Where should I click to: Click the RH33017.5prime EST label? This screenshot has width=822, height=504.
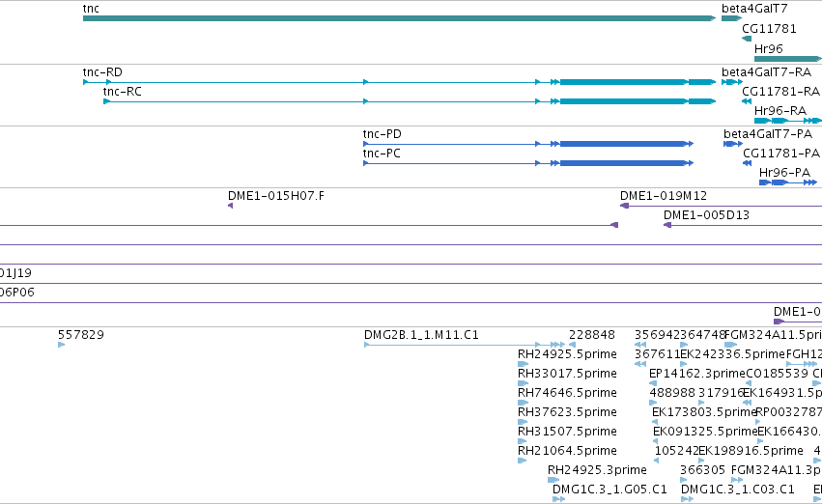point(567,374)
